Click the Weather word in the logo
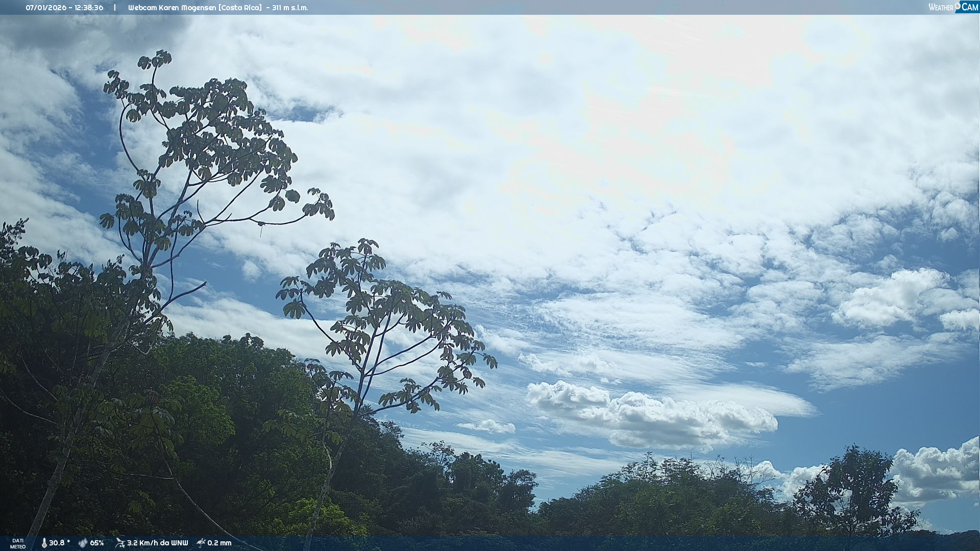Screen dimensions: 980x551 941,8
